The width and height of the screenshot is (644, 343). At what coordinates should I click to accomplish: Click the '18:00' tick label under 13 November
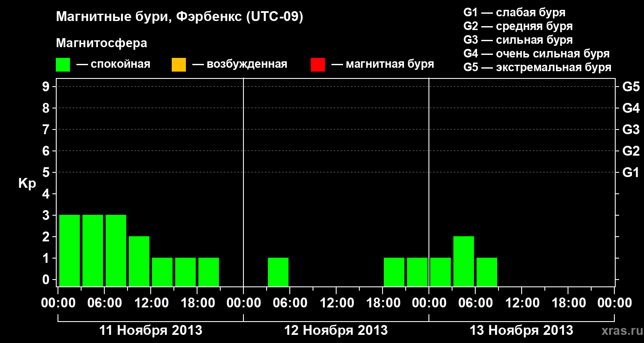point(568,303)
